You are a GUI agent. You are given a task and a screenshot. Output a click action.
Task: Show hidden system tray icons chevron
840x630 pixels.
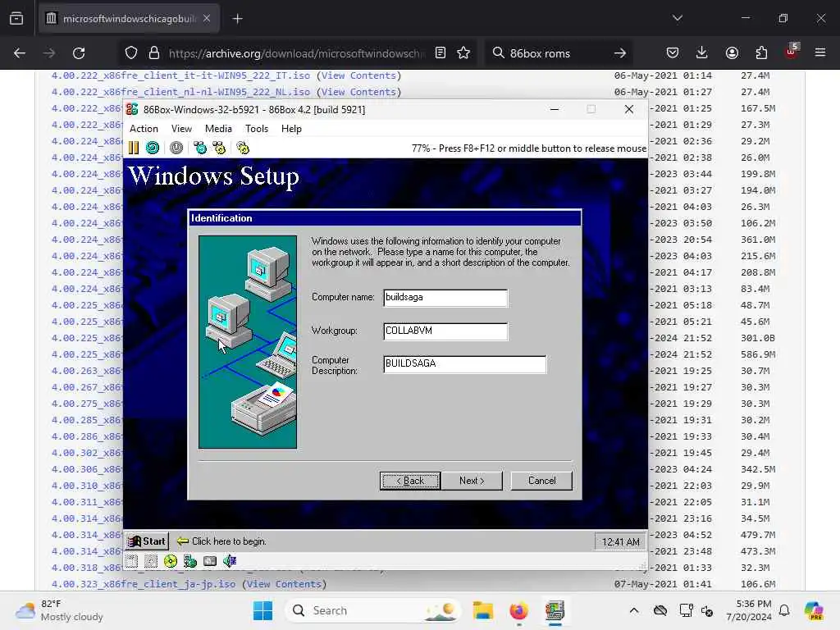coord(634,610)
